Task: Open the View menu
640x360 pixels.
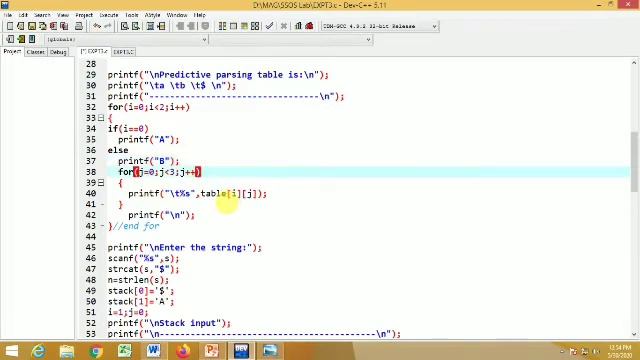Action: (63, 15)
